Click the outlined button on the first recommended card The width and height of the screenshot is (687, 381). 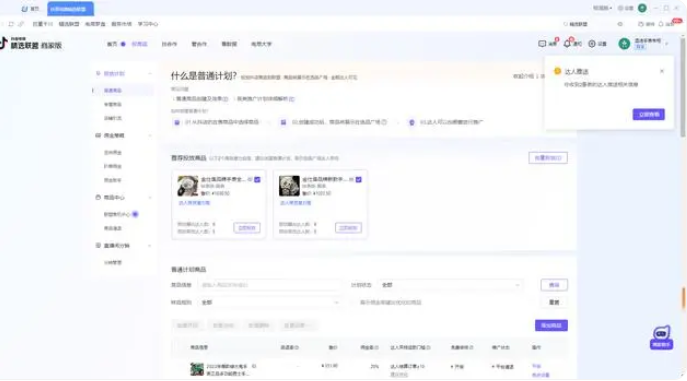[x=247, y=228]
